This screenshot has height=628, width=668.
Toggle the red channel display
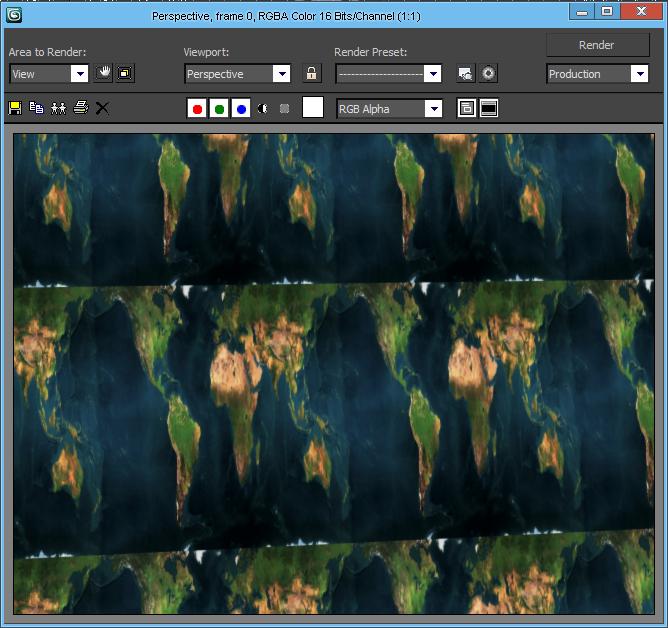(x=197, y=109)
